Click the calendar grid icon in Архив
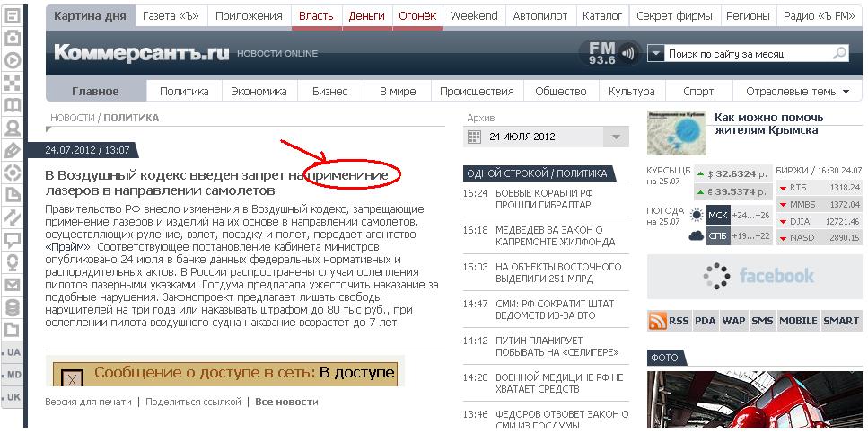Viewport: 868px width, 443px height. tap(475, 137)
